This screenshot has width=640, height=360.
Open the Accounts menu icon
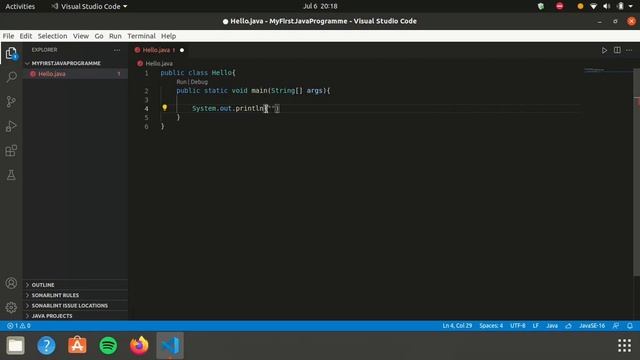[11, 283]
